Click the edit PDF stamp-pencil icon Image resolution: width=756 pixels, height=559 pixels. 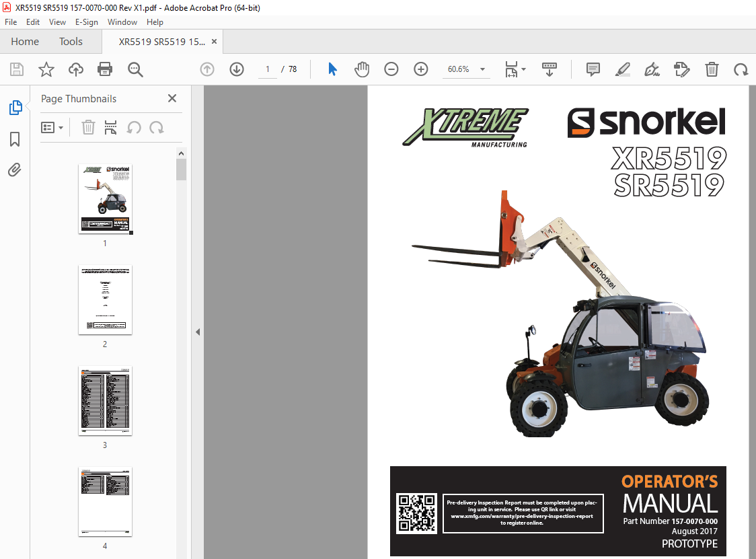pyautogui.click(x=682, y=69)
